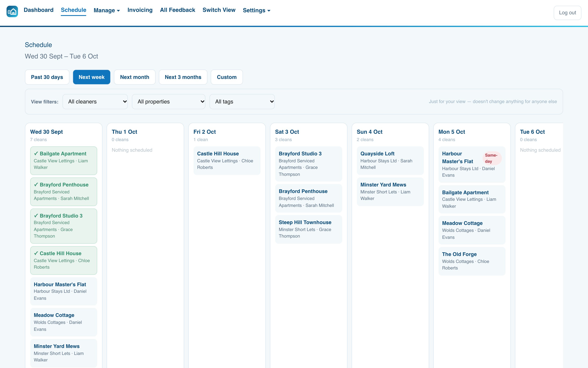Open completed Castle Hill House clean on Wednesday
The image size is (588, 368).
[x=64, y=260]
